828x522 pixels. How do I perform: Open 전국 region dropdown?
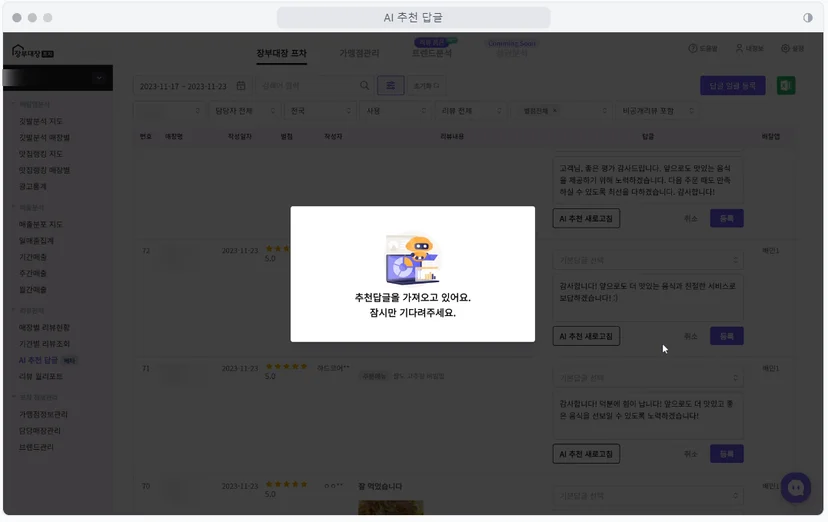(x=320, y=111)
